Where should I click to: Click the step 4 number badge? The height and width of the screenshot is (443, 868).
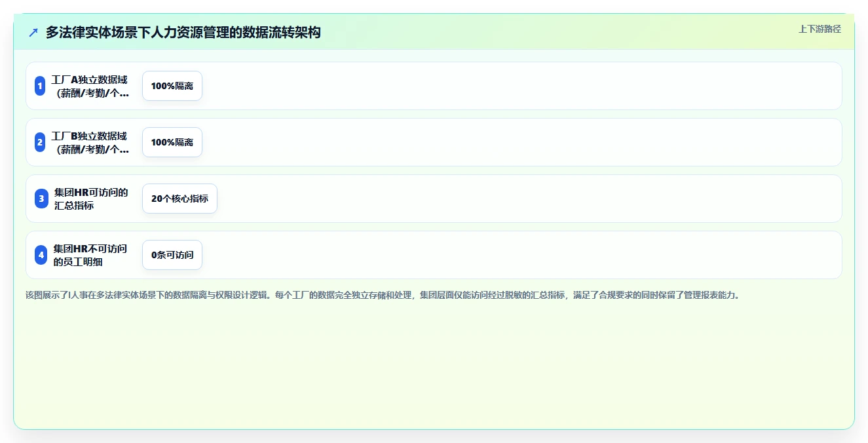click(41, 255)
